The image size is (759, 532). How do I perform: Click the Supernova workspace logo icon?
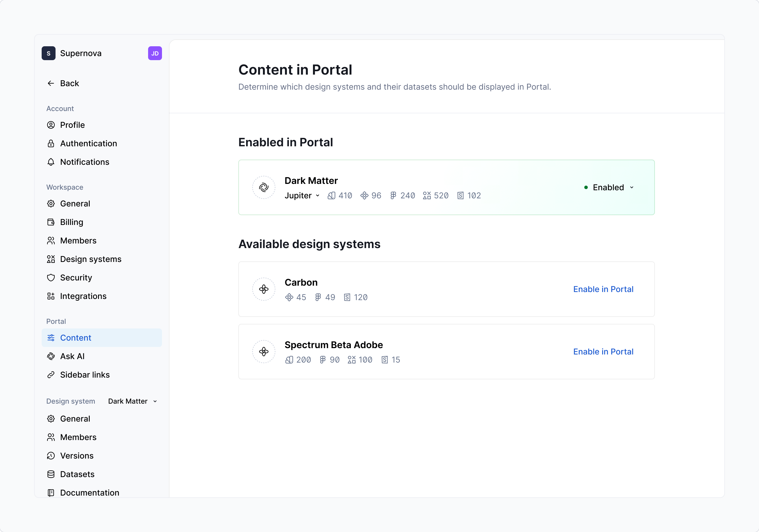[49, 53]
